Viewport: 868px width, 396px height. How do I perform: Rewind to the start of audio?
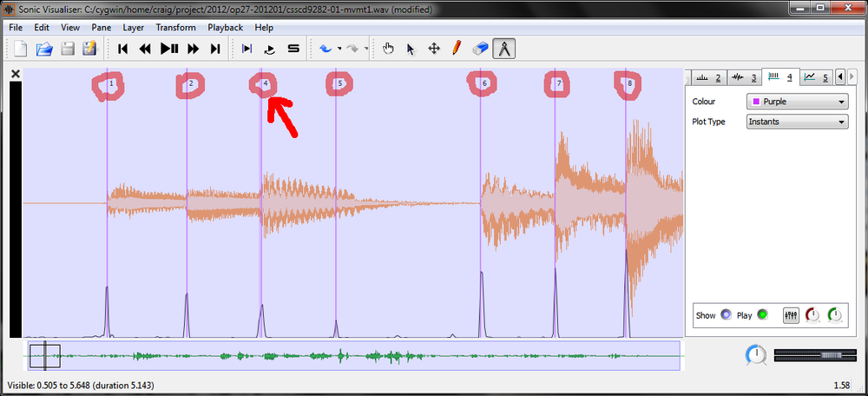coord(123,49)
